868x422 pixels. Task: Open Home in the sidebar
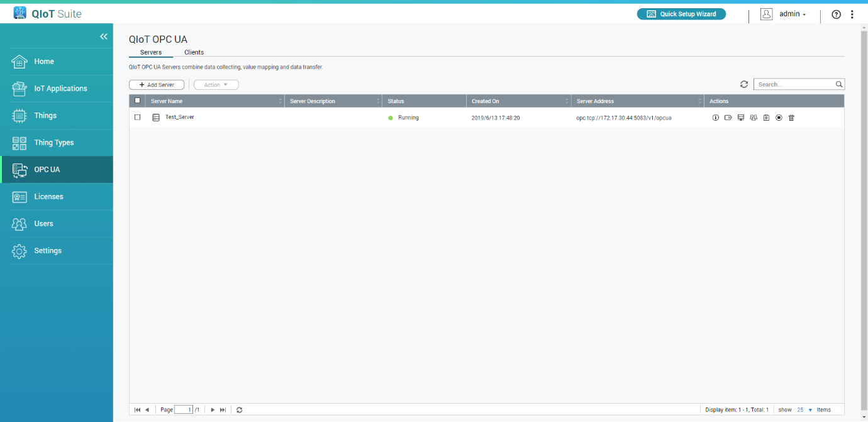pos(57,62)
